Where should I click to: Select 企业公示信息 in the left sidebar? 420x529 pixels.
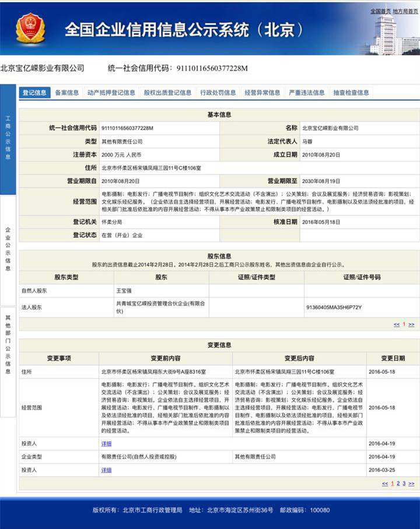click(x=8, y=249)
